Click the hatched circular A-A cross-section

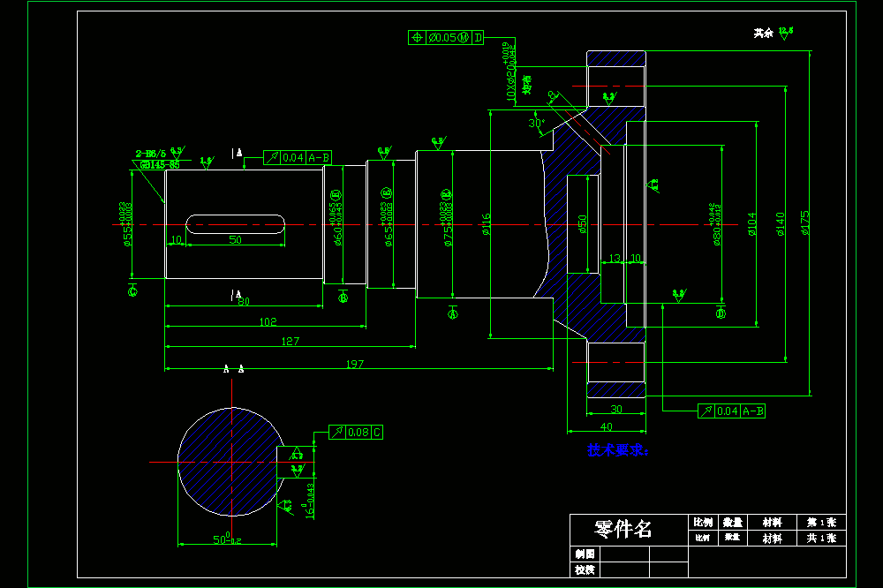point(230,462)
